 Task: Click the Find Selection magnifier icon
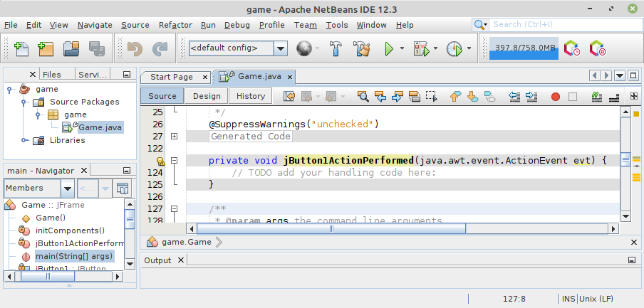coord(363,96)
